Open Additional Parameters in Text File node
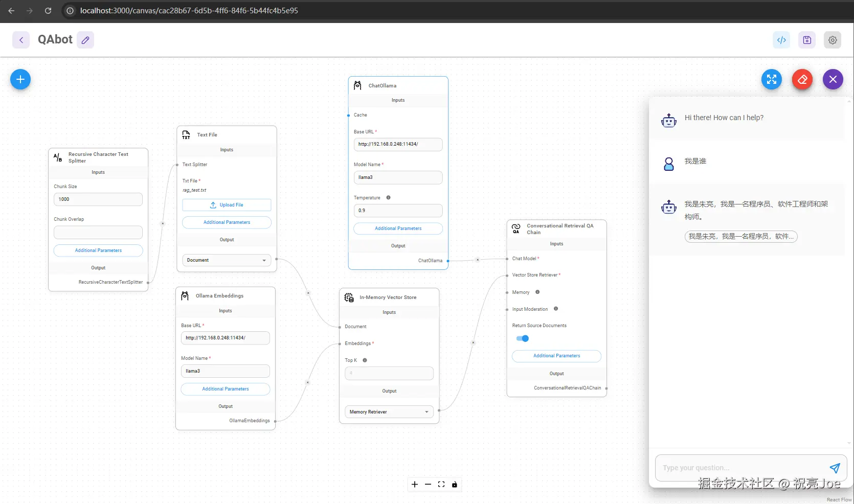 (227, 222)
